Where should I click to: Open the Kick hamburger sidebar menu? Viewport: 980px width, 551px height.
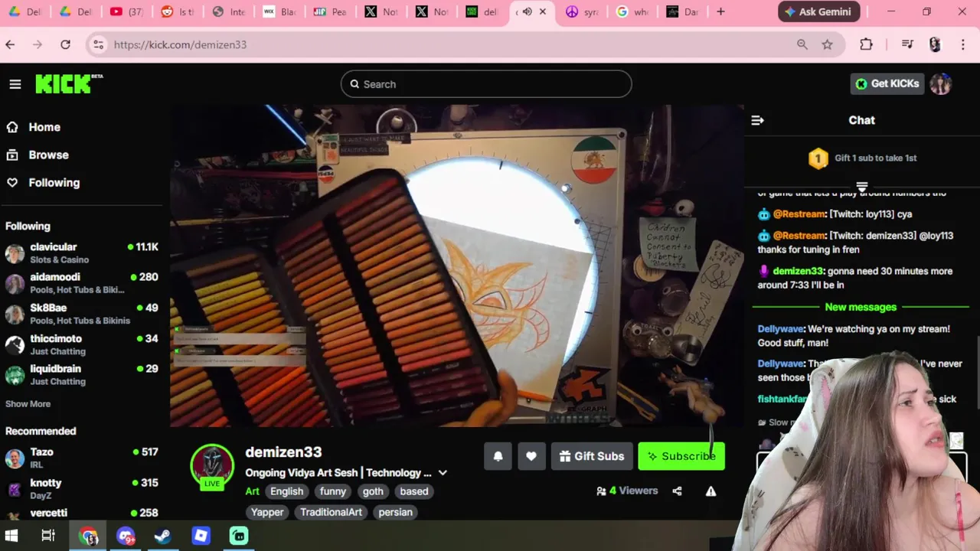(x=15, y=84)
